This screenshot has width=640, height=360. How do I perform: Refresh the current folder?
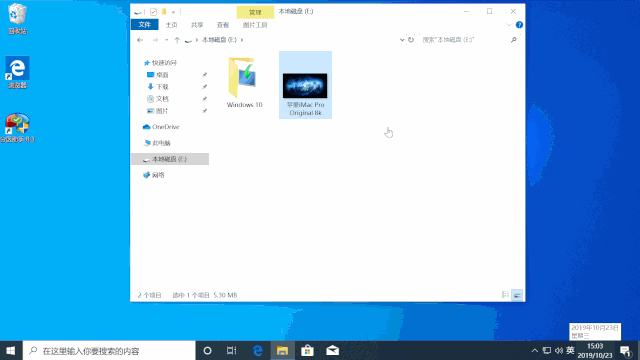click(411, 40)
